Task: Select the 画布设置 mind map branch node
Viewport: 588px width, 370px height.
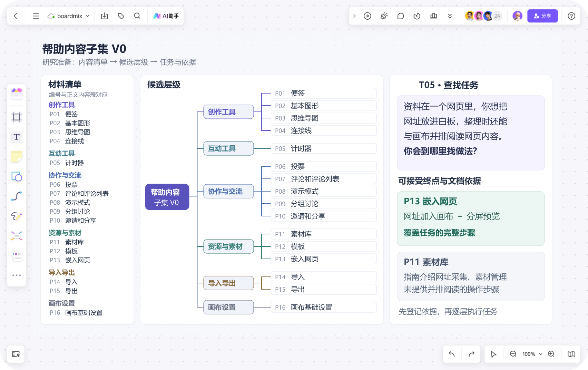Action: tap(228, 307)
